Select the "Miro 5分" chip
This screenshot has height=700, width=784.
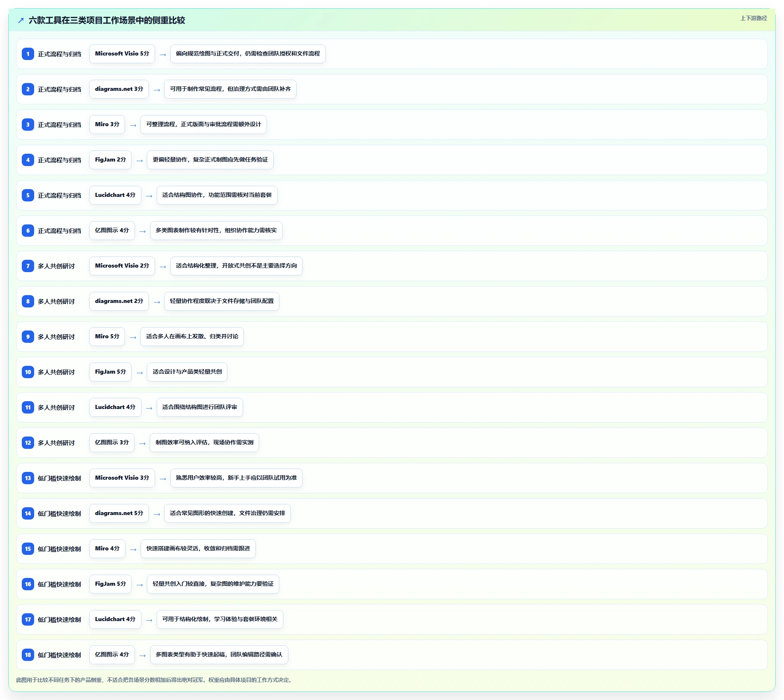click(107, 337)
